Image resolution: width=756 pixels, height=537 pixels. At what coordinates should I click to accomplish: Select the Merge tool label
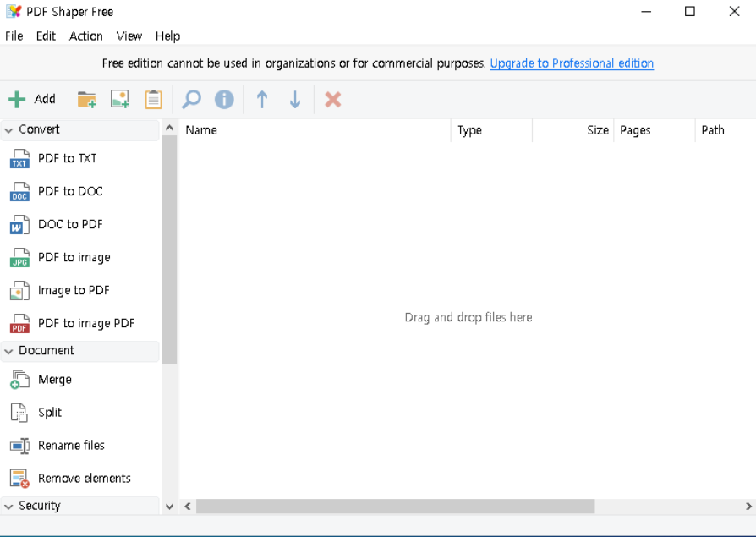tap(55, 380)
